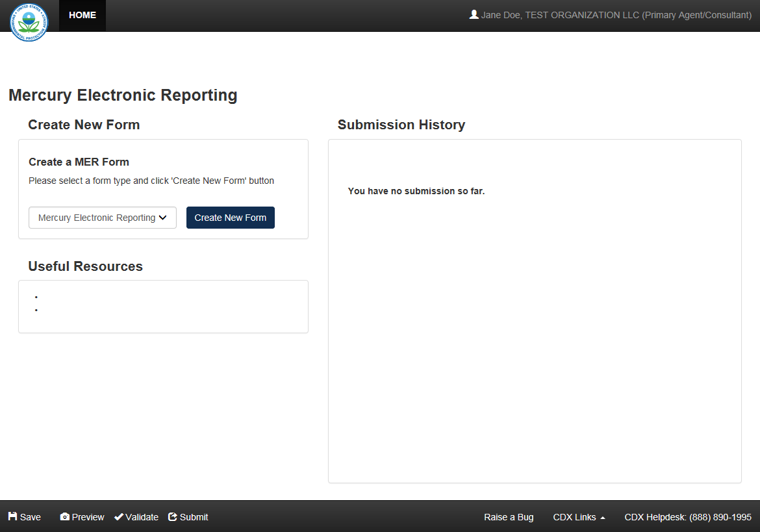
Task: Expand the CDX Links menu
Action: (x=574, y=517)
